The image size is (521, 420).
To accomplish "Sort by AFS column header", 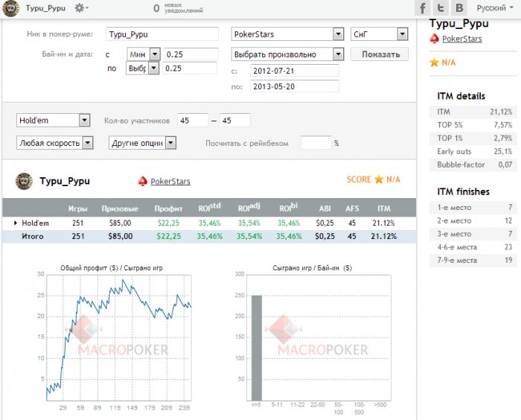I will (x=352, y=209).
